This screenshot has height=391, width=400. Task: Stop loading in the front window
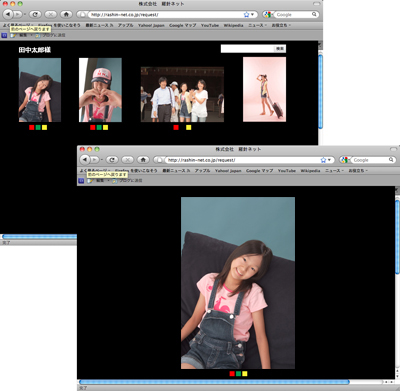pos(128,160)
